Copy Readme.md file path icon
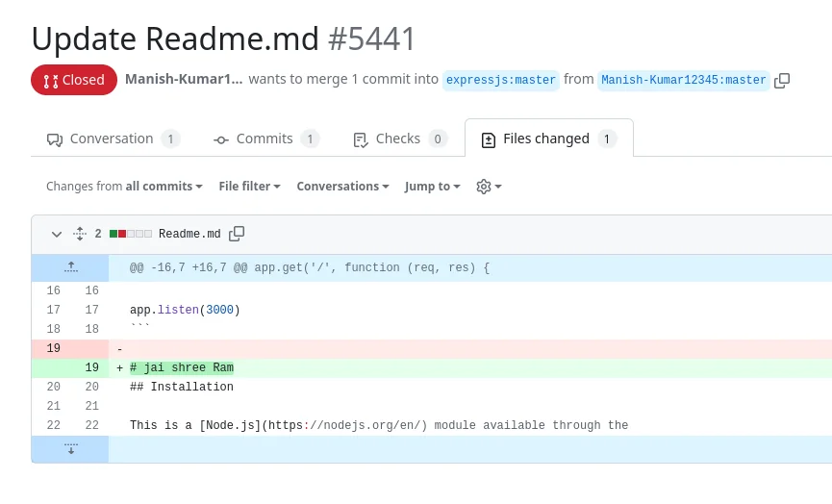 point(237,234)
